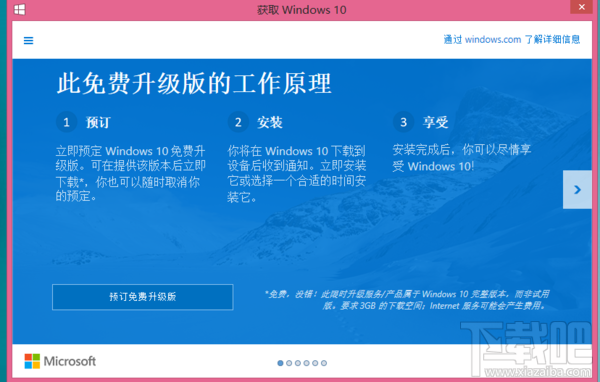The height and width of the screenshot is (382, 600).
Task: Click the Windows logo in title bar
Action: (20, 9)
